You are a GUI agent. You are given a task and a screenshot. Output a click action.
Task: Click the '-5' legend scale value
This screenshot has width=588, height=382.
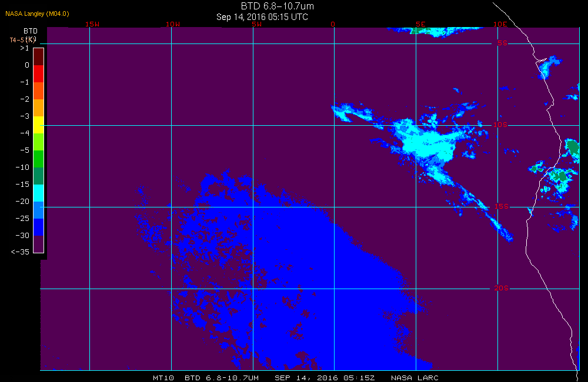pyautogui.click(x=25, y=150)
